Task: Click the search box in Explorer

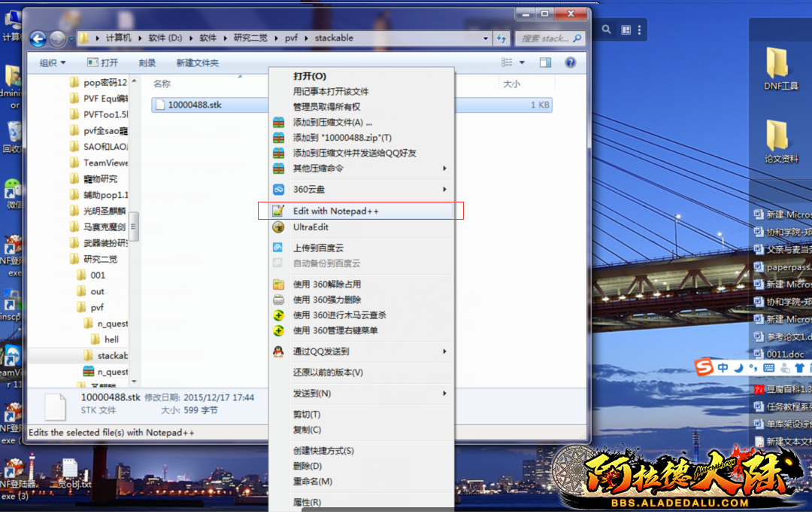Action: coord(545,38)
